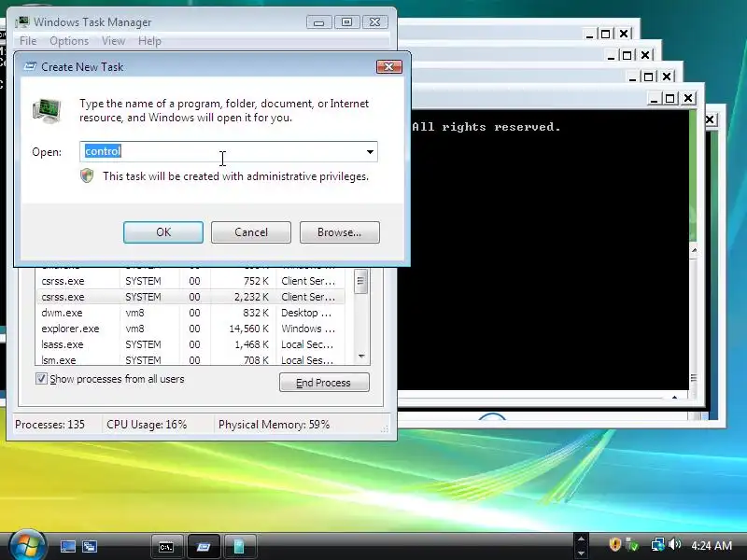Click the Cancel button
The width and height of the screenshot is (747, 560).
[x=251, y=231]
